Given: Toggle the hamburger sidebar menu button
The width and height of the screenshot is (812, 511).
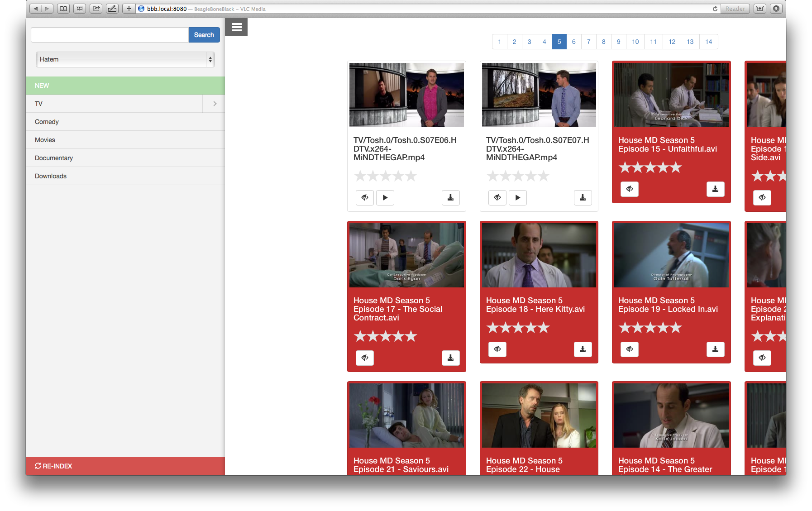Looking at the screenshot, I should click(236, 27).
